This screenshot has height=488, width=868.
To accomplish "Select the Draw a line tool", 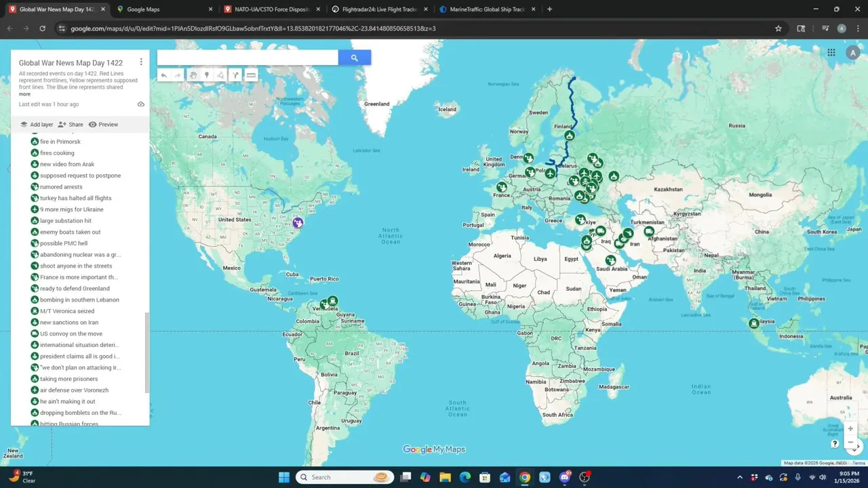I will tap(221, 75).
